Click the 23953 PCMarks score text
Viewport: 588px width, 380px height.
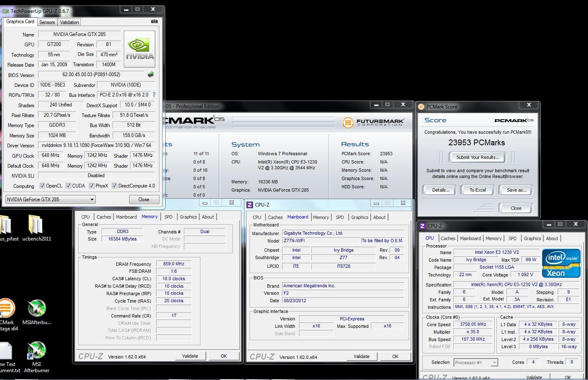coord(477,142)
